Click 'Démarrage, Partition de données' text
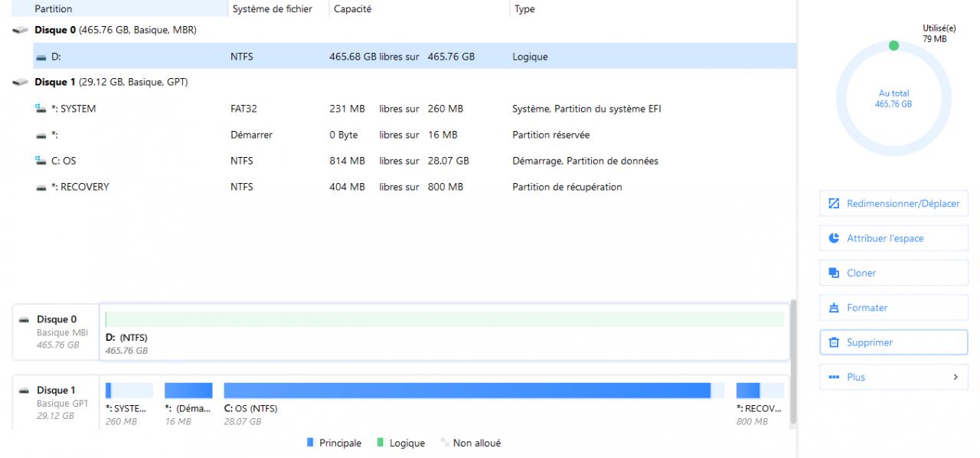The width and height of the screenshot is (980, 458). click(x=585, y=161)
